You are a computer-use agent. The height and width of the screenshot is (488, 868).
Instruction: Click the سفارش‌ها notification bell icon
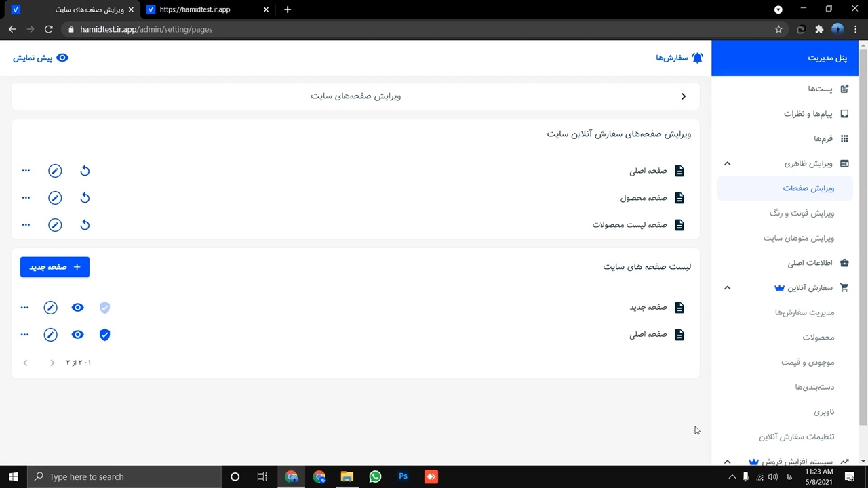697,58
